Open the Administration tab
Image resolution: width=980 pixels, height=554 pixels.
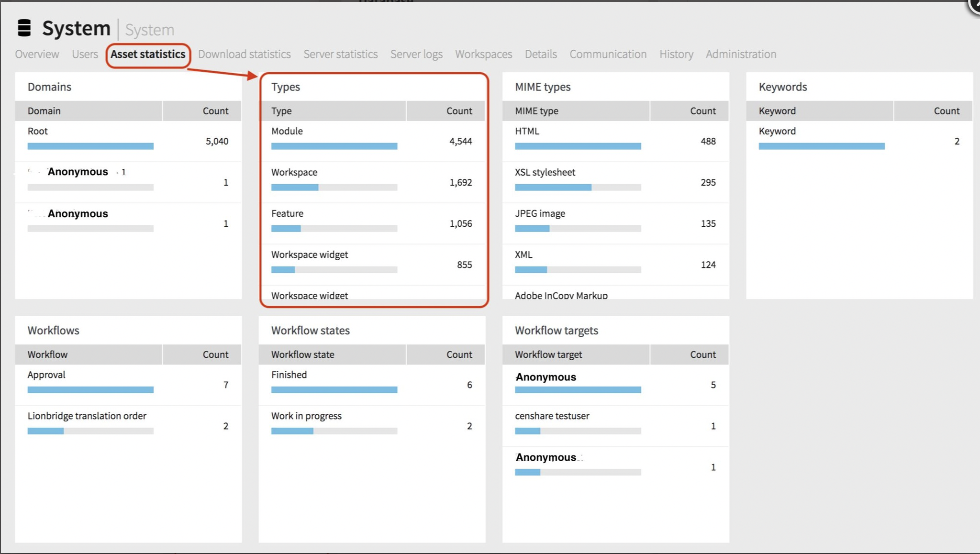point(741,54)
